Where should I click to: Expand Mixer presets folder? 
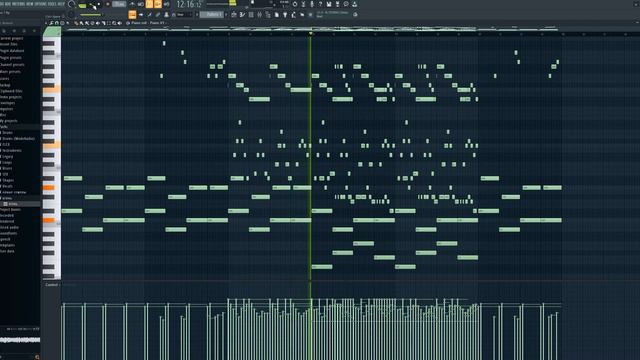pos(10,71)
